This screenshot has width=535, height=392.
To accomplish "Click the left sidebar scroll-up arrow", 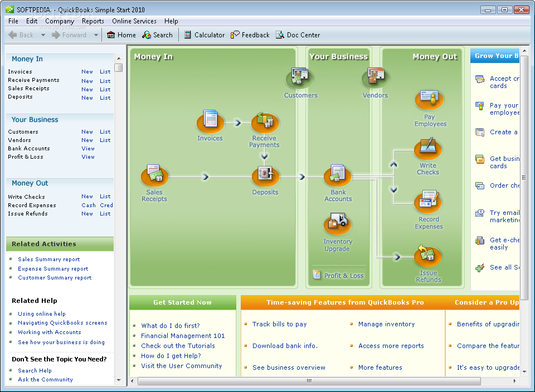I will coord(118,58).
